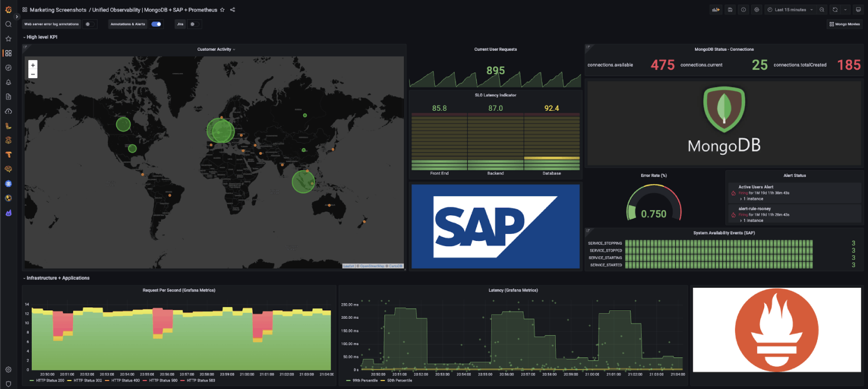Open the Dashboards grid icon in the sidebar
The height and width of the screenshot is (389, 868).
8,53
